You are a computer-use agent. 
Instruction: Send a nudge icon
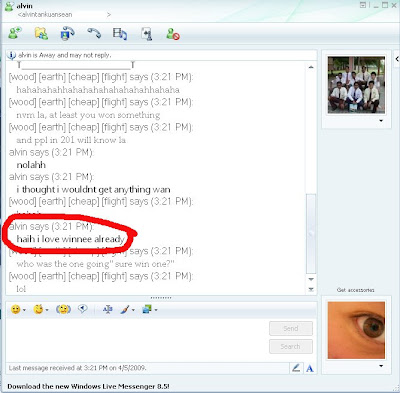pos(63,310)
